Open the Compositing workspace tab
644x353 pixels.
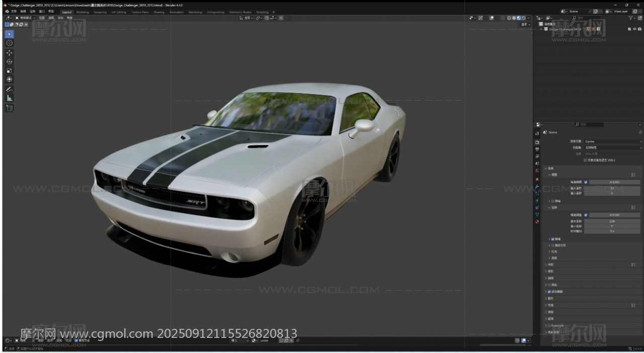[x=216, y=12]
